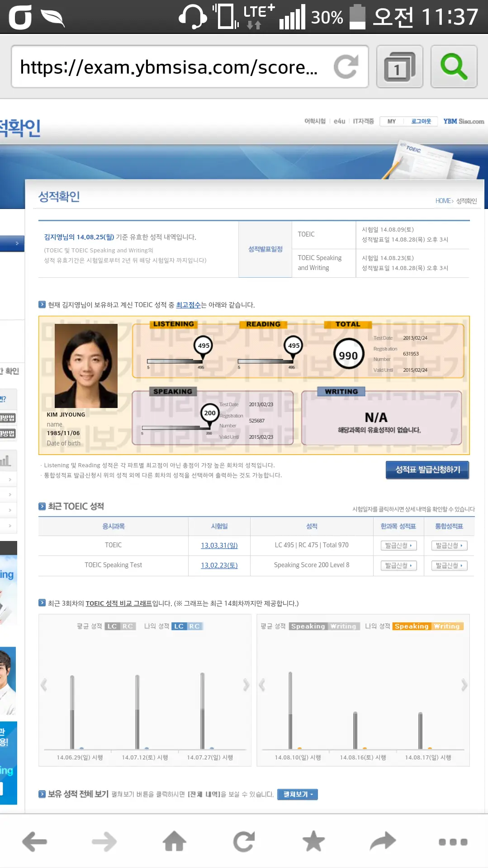488x868 pixels.
Task: Open the MY menu item
Action: 392,121
